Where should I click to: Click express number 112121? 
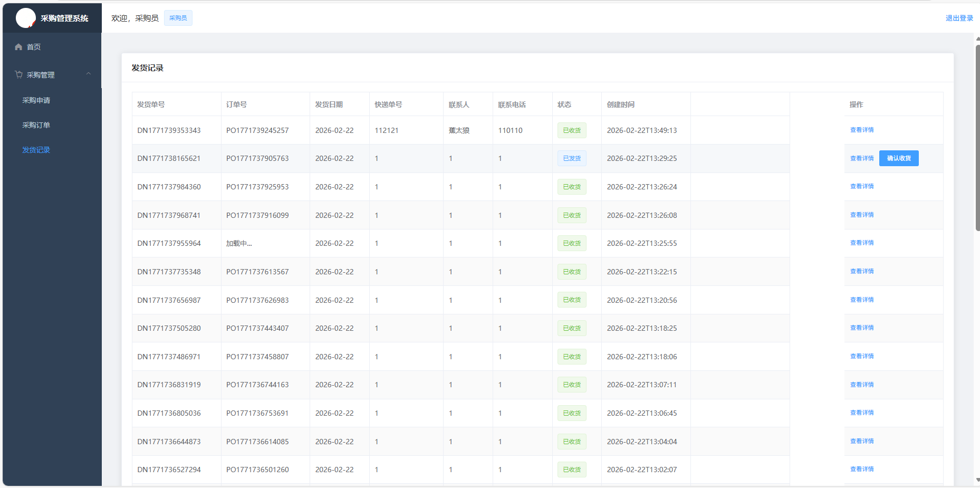(387, 130)
